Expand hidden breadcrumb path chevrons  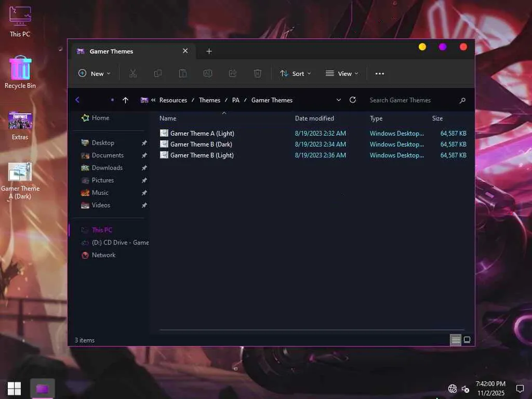(x=153, y=100)
